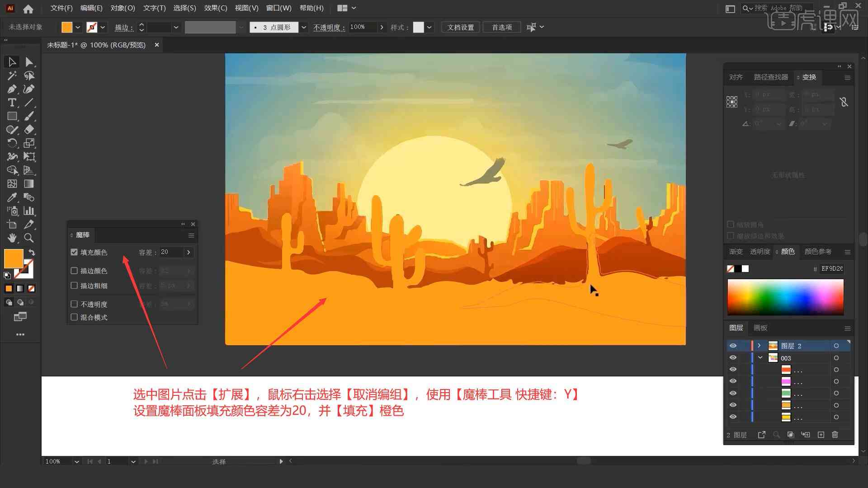
Task: Select the Magic Wand tool
Action: tap(11, 75)
